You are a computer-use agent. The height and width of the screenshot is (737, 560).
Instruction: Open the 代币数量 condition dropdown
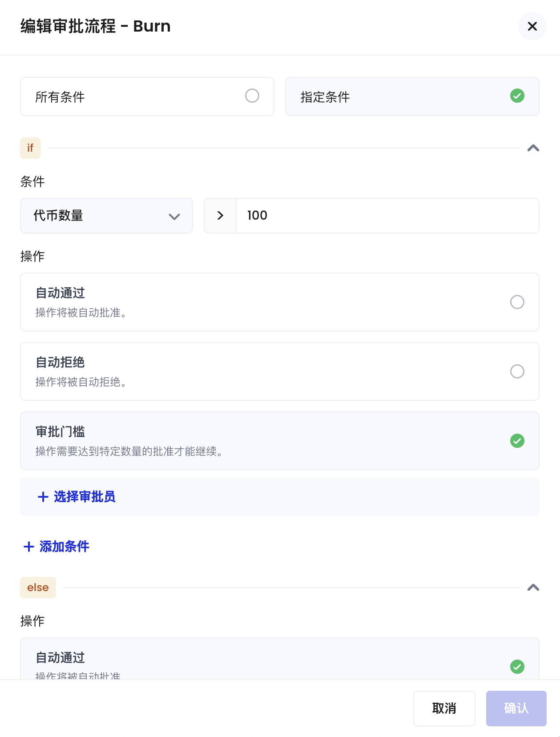[106, 216]
